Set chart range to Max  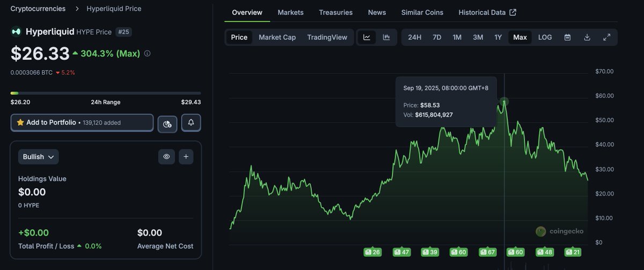520,37
